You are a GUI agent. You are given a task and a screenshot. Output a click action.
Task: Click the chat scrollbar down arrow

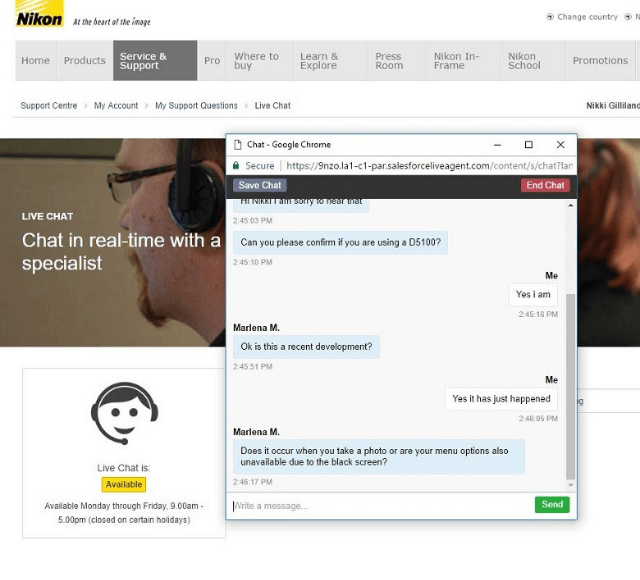point(571,485)
